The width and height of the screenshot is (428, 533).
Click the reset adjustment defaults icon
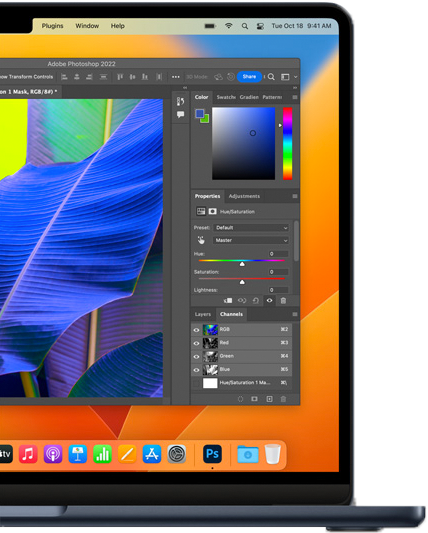(x=256, y=300)
